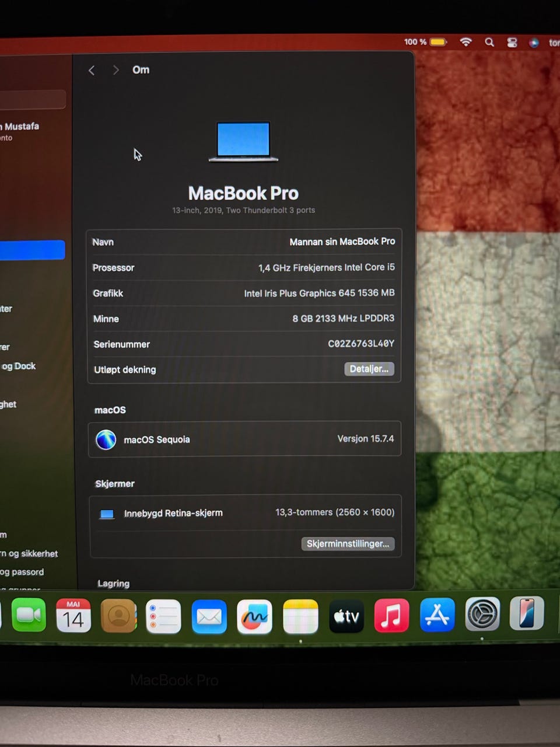Open the Mustafa account sidebar entry
The height and width of the screenshot is (747, 560).
[x=20, y=131]
